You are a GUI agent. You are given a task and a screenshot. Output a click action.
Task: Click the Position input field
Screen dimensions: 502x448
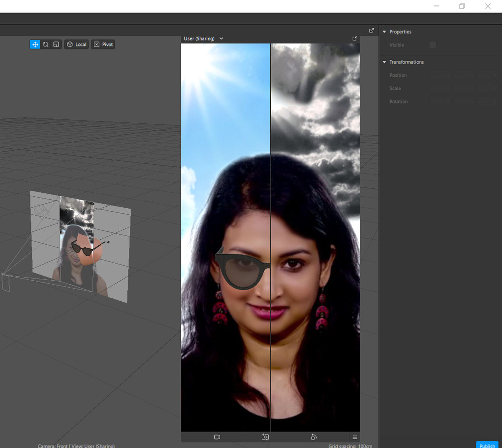(464, 75)
